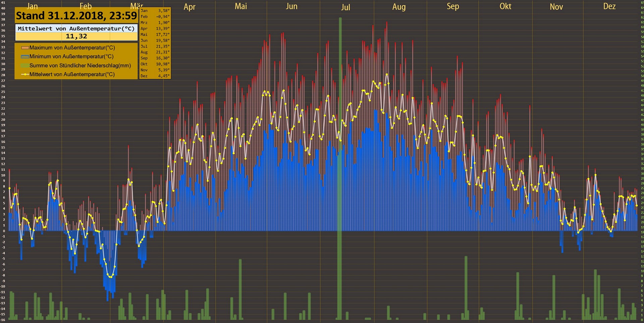Toggle the Maximum von Außentemperatur legend entry
This screenshot has height=323, width=644.
72,48
